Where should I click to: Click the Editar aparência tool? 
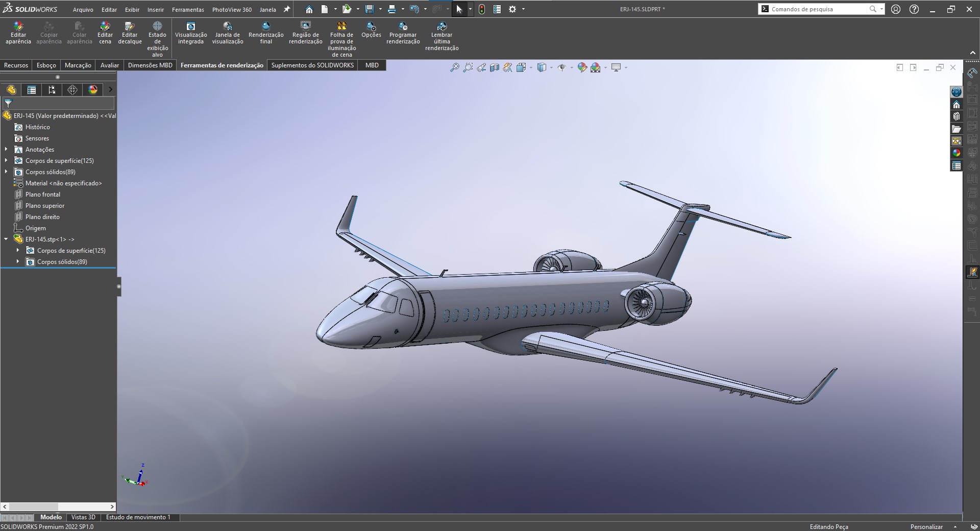(x=18, y=33)
